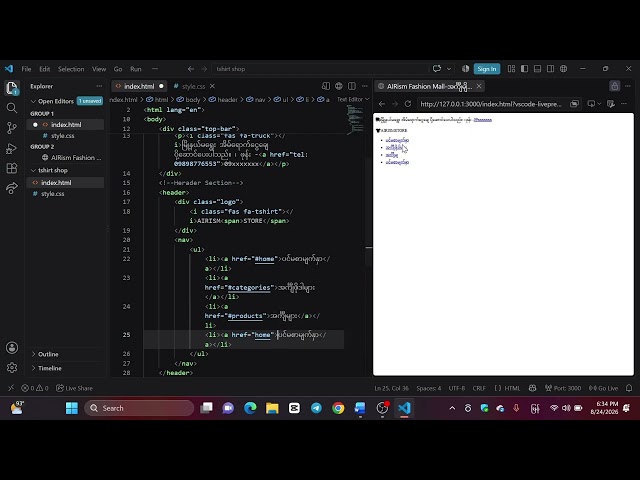Open the Explorer view in activity bar
This screenshot has width=640, height=480.
click(x=11, y=87)
